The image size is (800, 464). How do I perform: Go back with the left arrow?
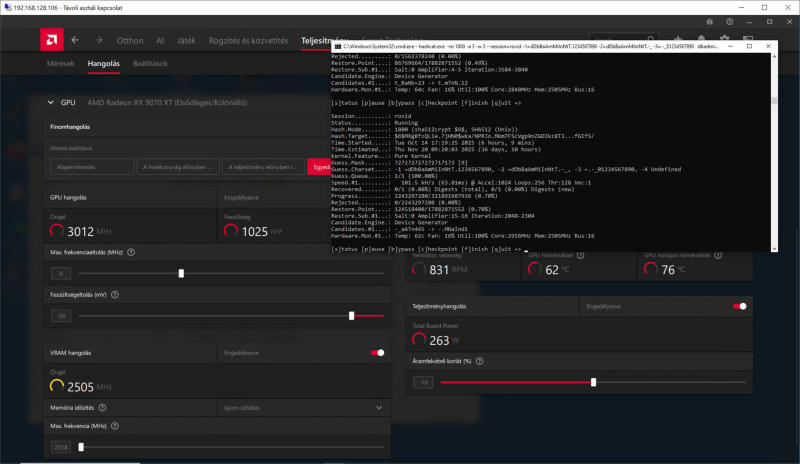click(x=75, y=40)
